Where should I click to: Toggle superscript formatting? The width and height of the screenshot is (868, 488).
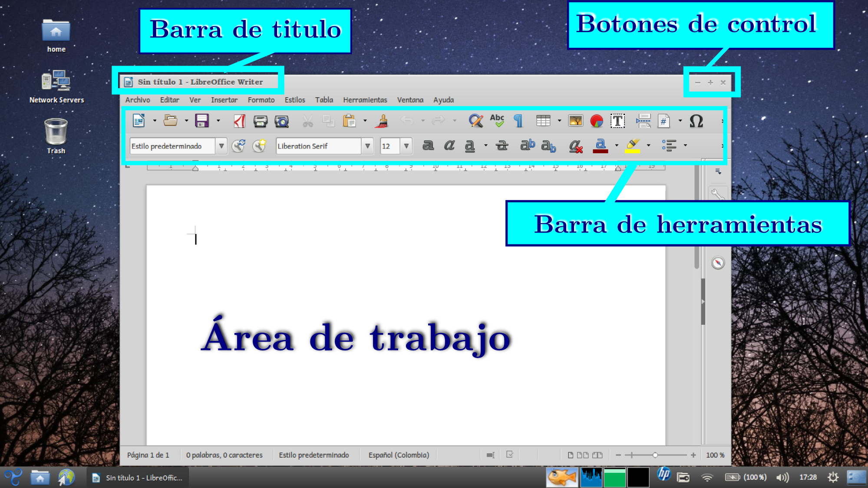point(528,145)
